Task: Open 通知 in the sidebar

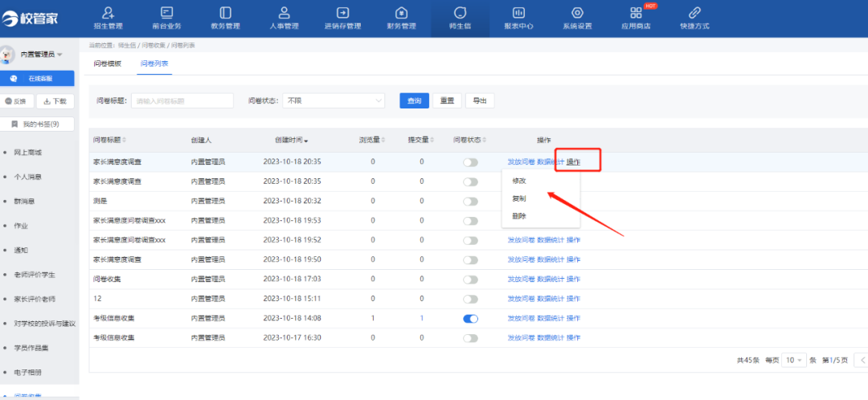Action: pos(21,250)
